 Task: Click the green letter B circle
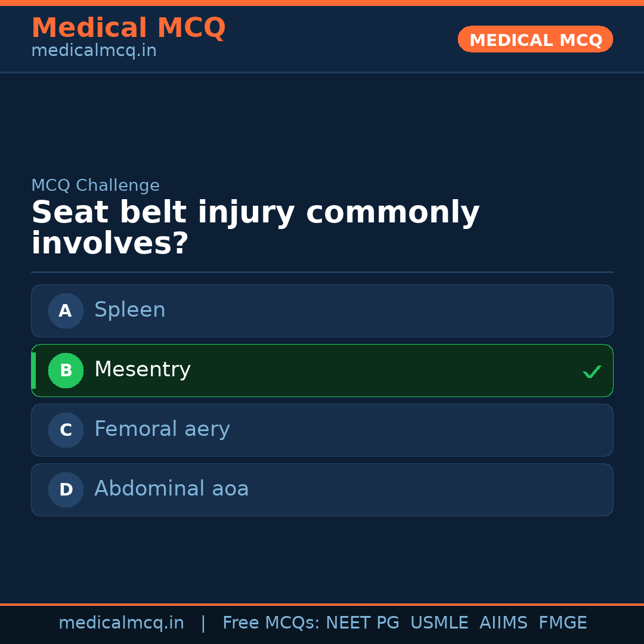pyautogui.click(x=66, y=370)
